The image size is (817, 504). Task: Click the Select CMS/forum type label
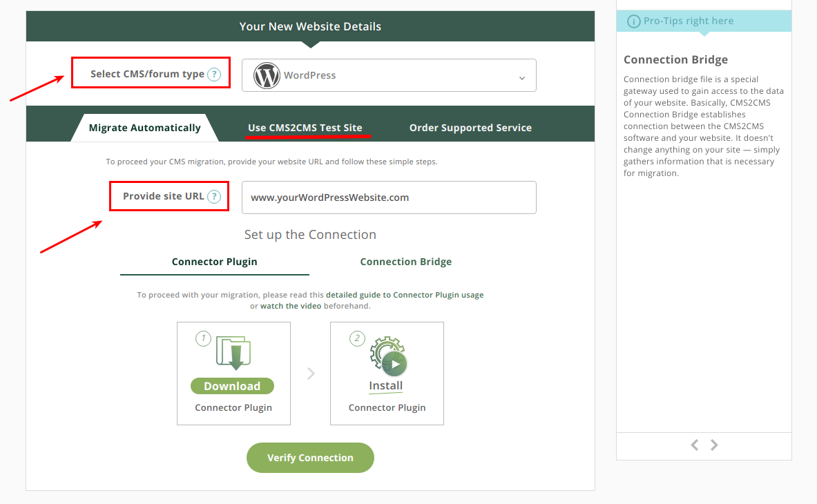[x=148, y=74]
